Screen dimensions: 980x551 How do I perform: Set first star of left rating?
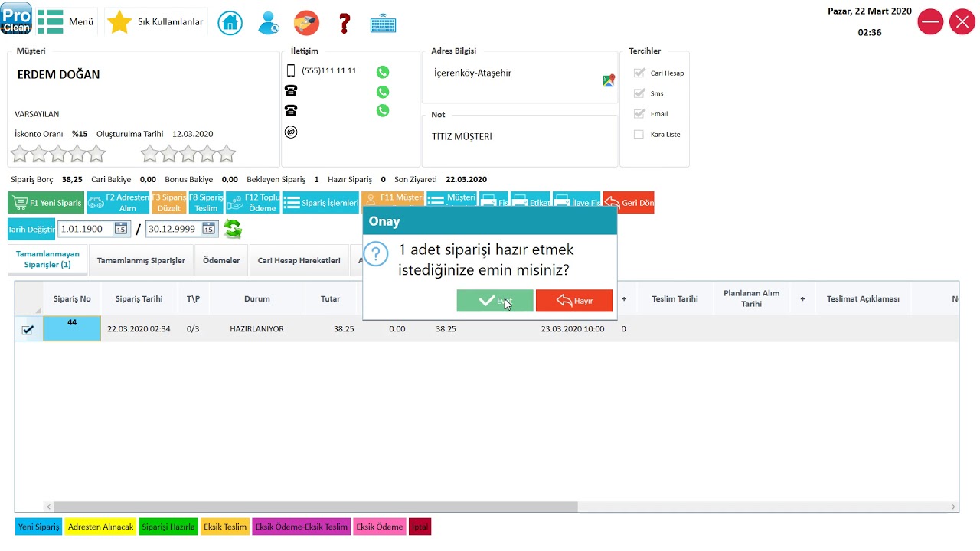coord(20,155)
